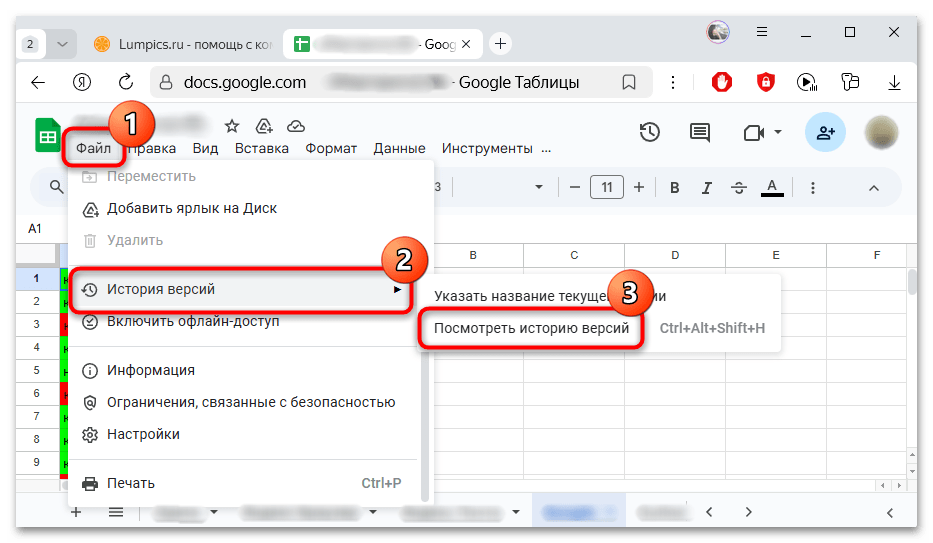Viewport: 933px width, 543px height.
Task: Expand the video call dropdown arrow
Action: 777,132
